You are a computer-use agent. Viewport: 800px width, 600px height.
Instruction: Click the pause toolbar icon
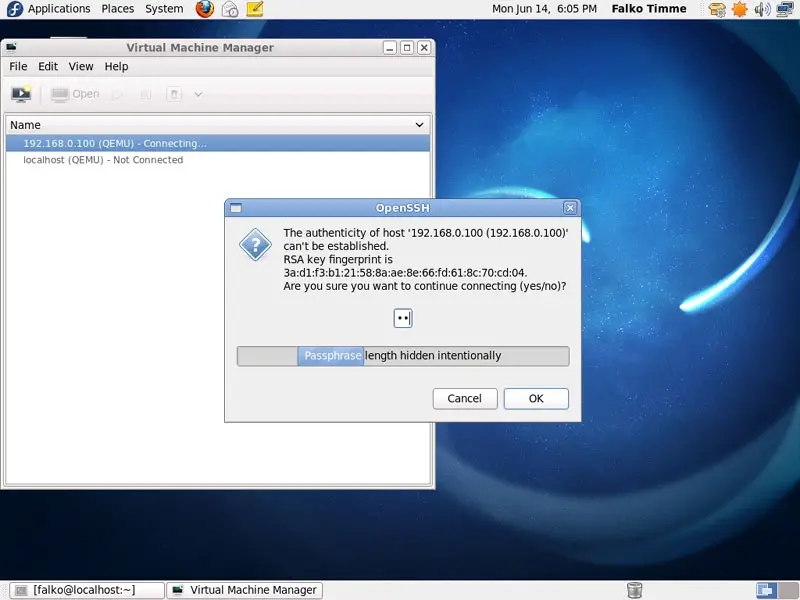point(145,94)
